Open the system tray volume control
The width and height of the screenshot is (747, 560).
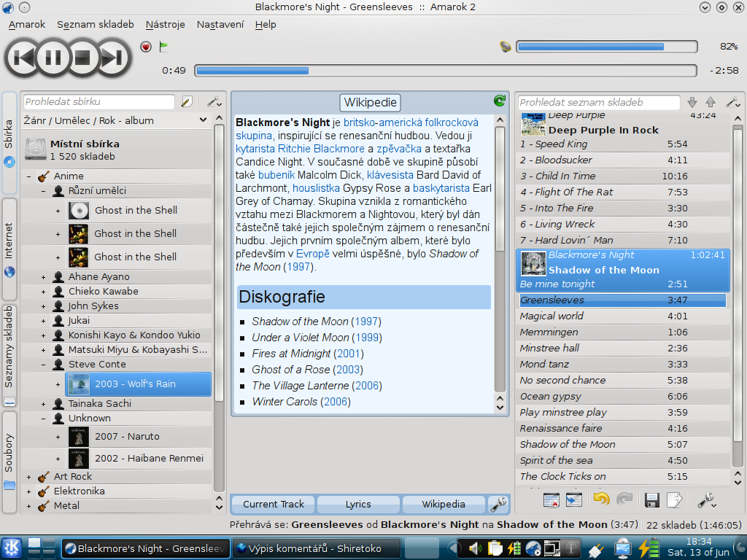[474, 548]
